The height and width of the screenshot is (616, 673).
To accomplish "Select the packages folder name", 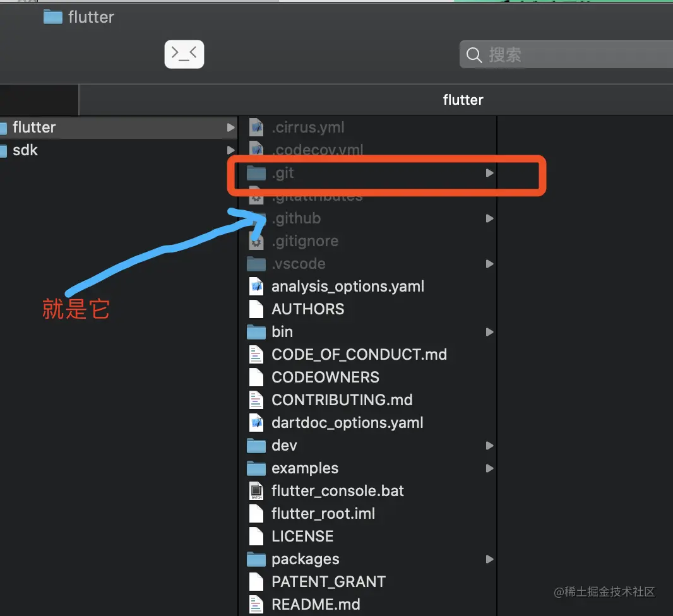I will [305, 559].
